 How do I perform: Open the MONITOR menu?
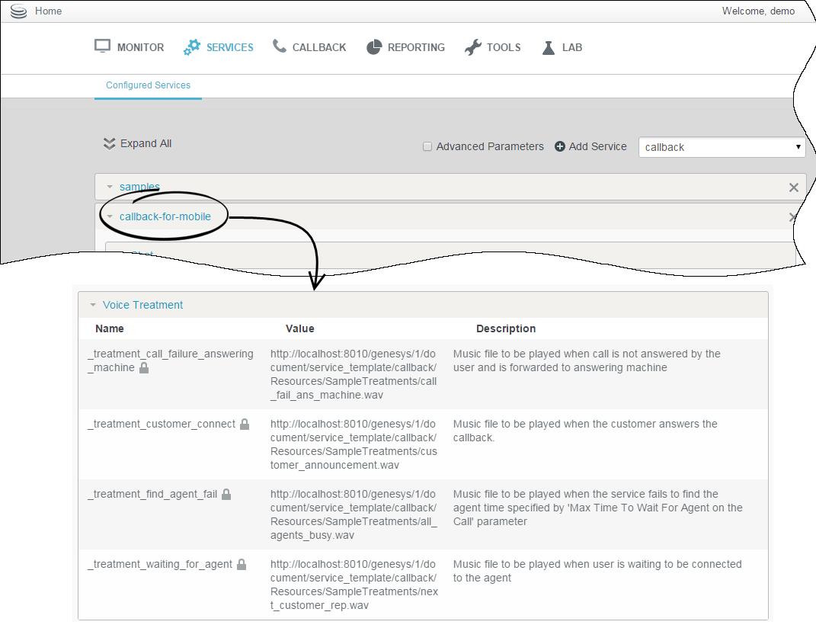[140, 47]
